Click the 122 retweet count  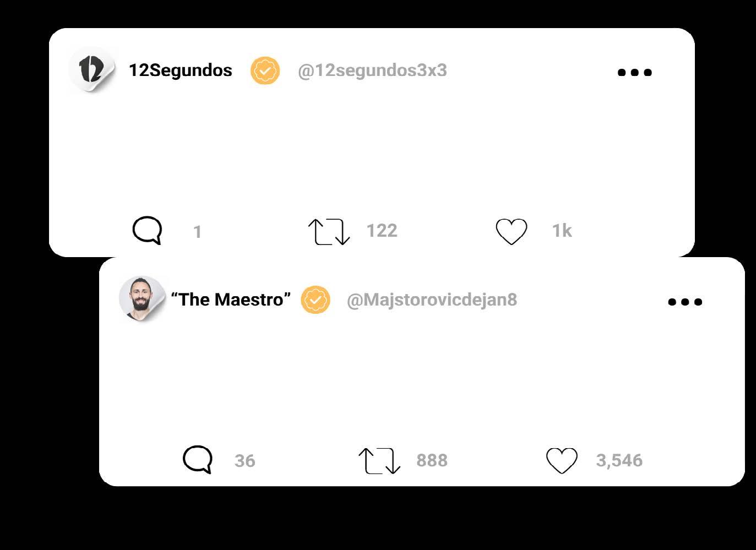tap(382, 230)
